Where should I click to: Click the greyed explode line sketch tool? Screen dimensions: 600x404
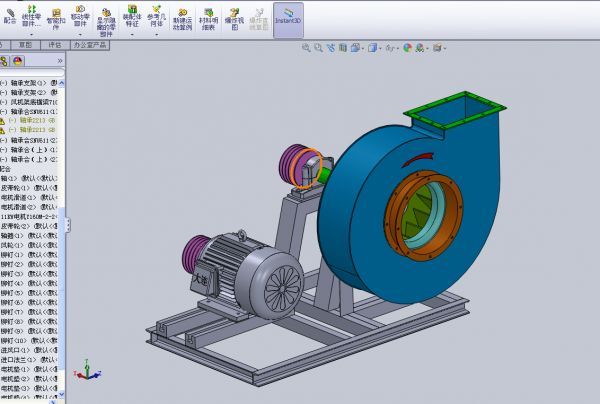259,20
